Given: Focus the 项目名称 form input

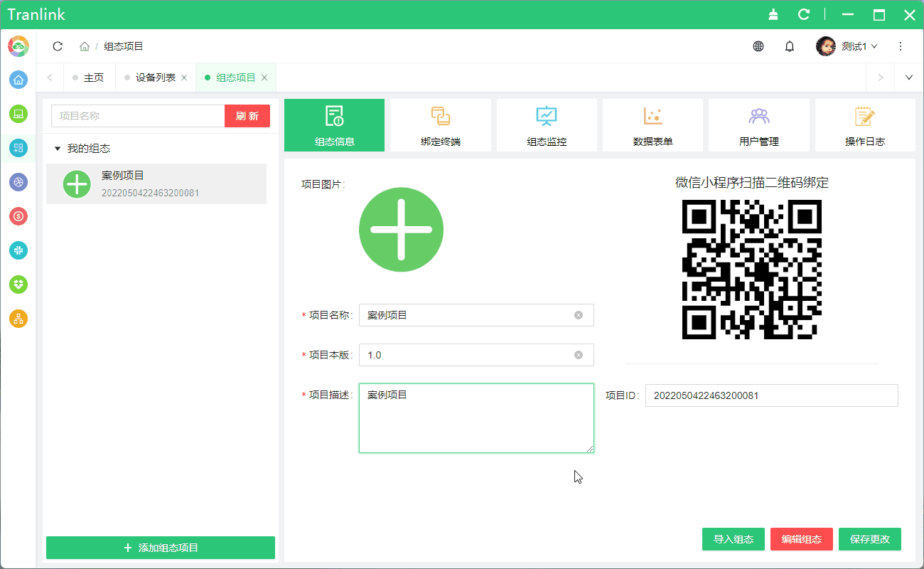Looking at the screenshot, I should coord(476,315).
